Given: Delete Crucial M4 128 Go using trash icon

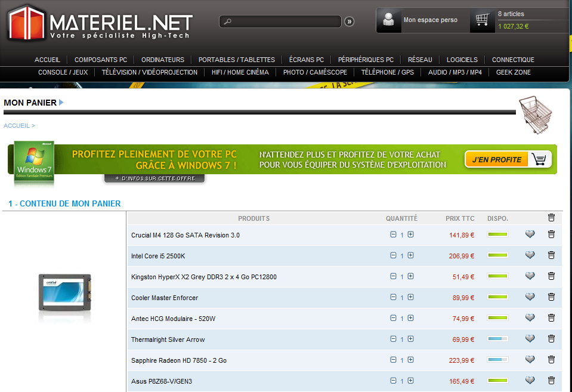Looking at the screenshot, I should coord(551,234).
